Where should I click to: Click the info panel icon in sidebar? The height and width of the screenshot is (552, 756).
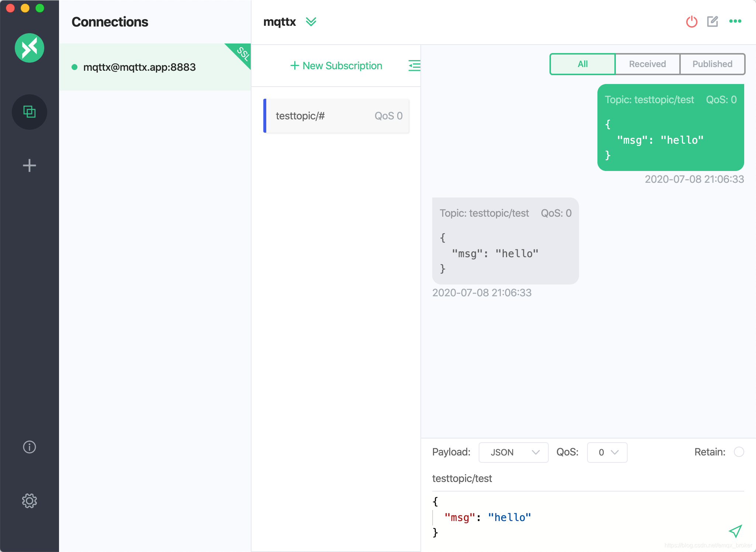click(x=30, y=446)
